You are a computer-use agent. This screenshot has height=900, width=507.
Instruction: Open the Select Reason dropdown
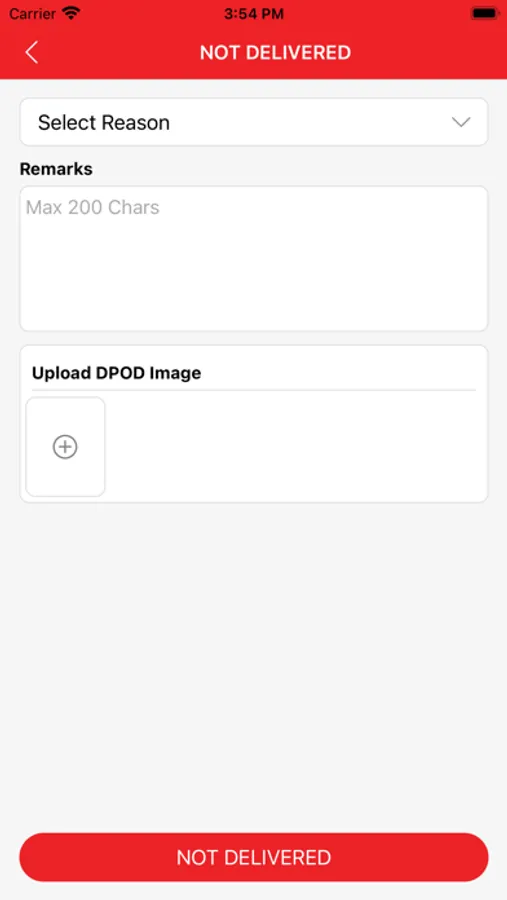(254, 122)
